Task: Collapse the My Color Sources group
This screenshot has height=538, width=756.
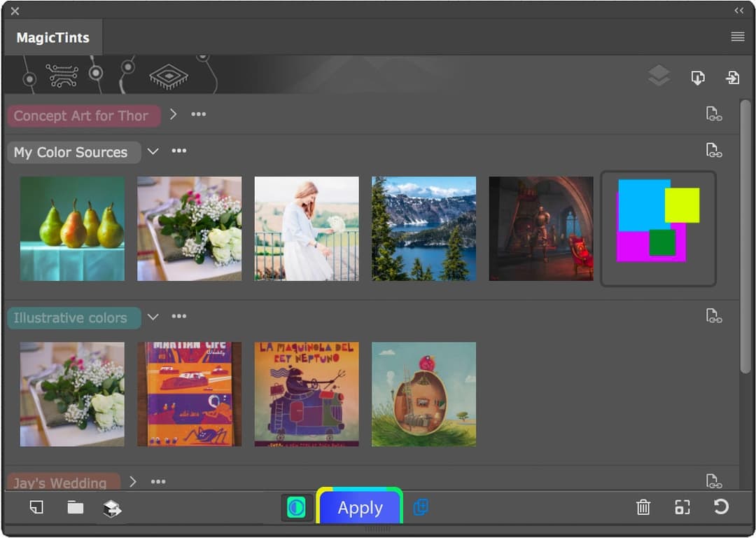Action: point(153,151)
